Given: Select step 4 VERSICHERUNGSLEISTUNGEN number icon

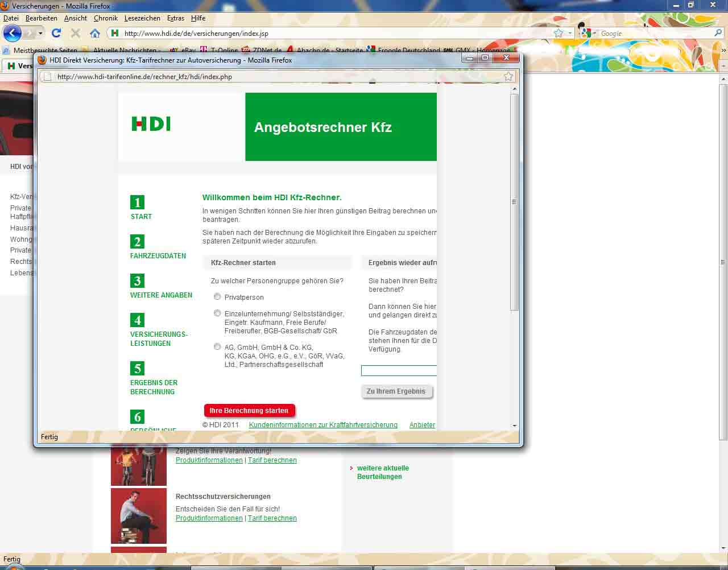Looking at the screenshot, I should (137, 320).
